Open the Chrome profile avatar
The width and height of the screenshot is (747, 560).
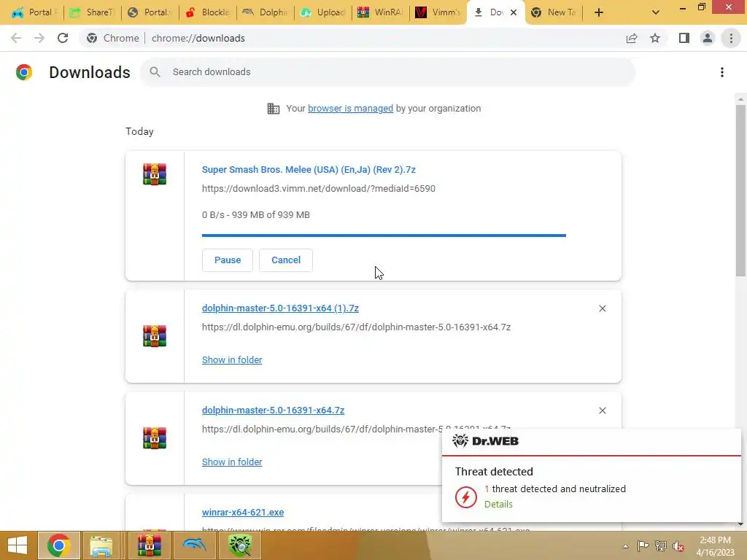pyautogui.click(x=708, y=38)
